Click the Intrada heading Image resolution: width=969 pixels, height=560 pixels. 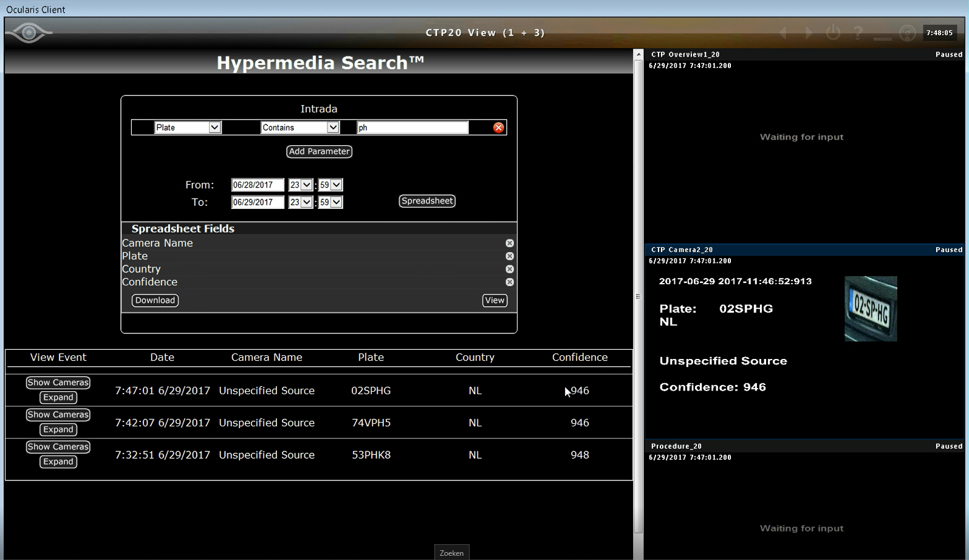[x=319, y=109]
